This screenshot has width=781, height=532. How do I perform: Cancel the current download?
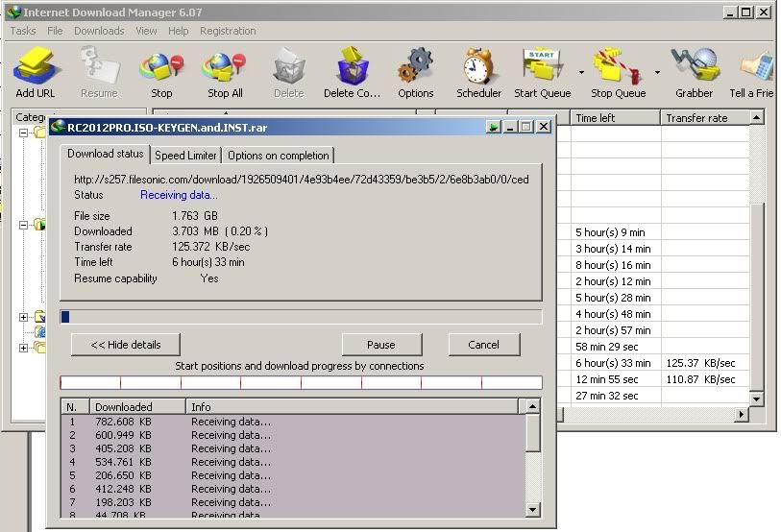point(483,345)
